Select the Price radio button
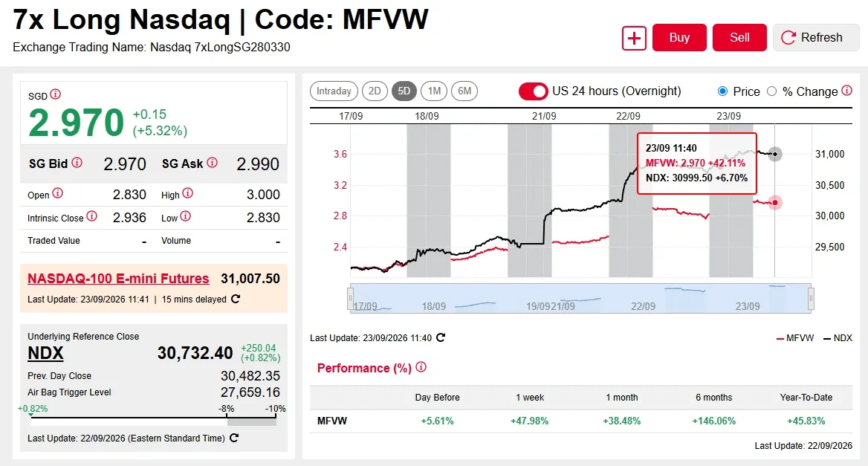Screen dimensions: 868x466 click(722, 91)
